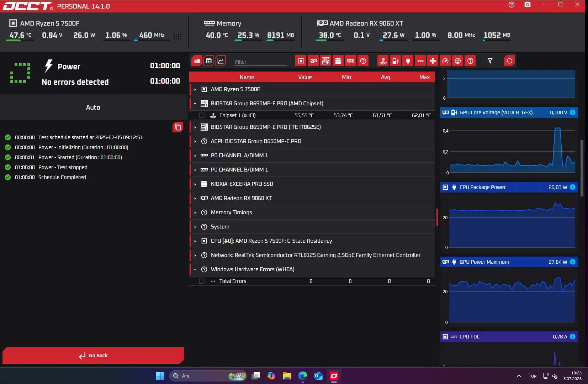Switch to table-only monitoring view
This screenshot has height=384, width=588.
[209, 61]
